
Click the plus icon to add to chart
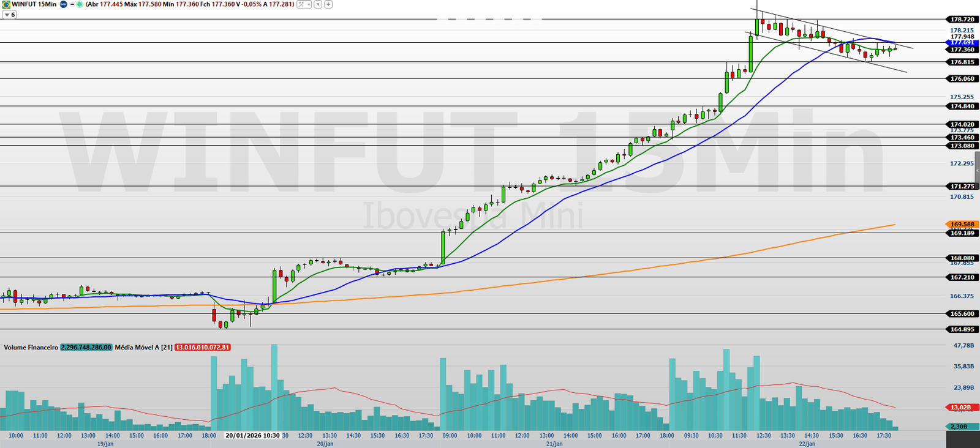coord(328,4)
